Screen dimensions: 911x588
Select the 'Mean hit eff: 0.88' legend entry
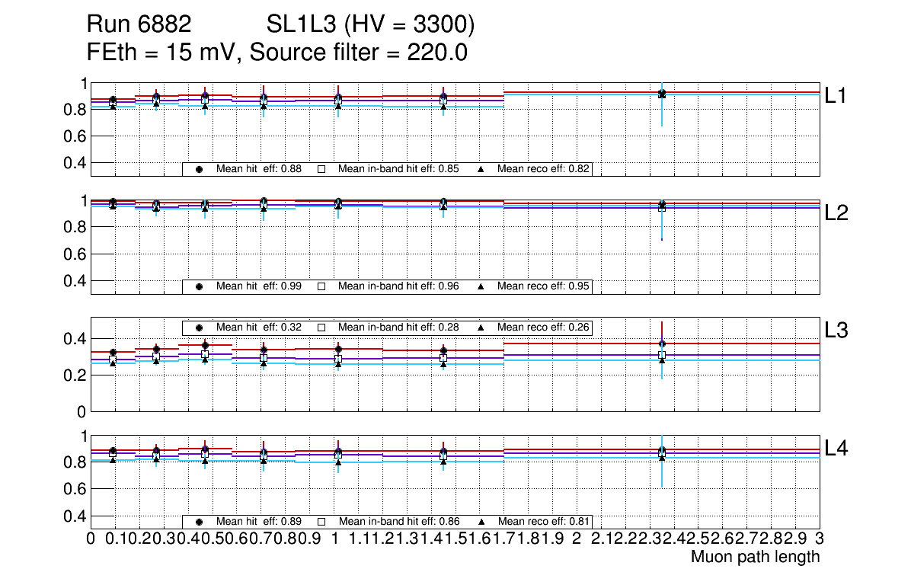(x=259, y=169)
